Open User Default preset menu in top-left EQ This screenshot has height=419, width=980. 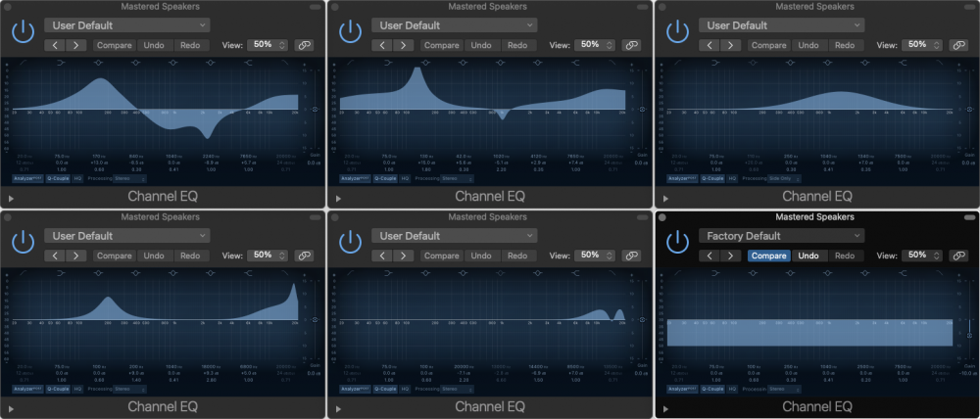127,25
